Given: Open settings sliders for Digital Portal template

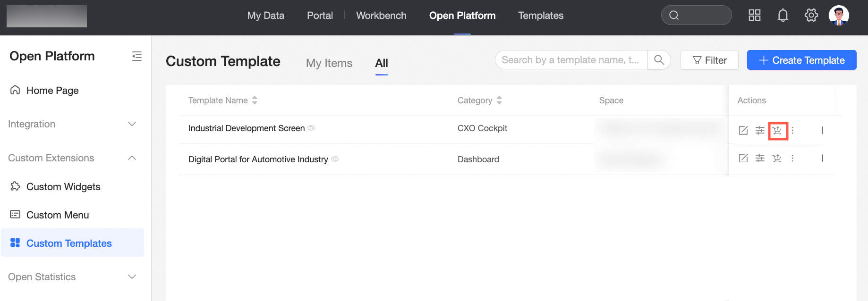Looking at the screenshot, I should 760,158.
